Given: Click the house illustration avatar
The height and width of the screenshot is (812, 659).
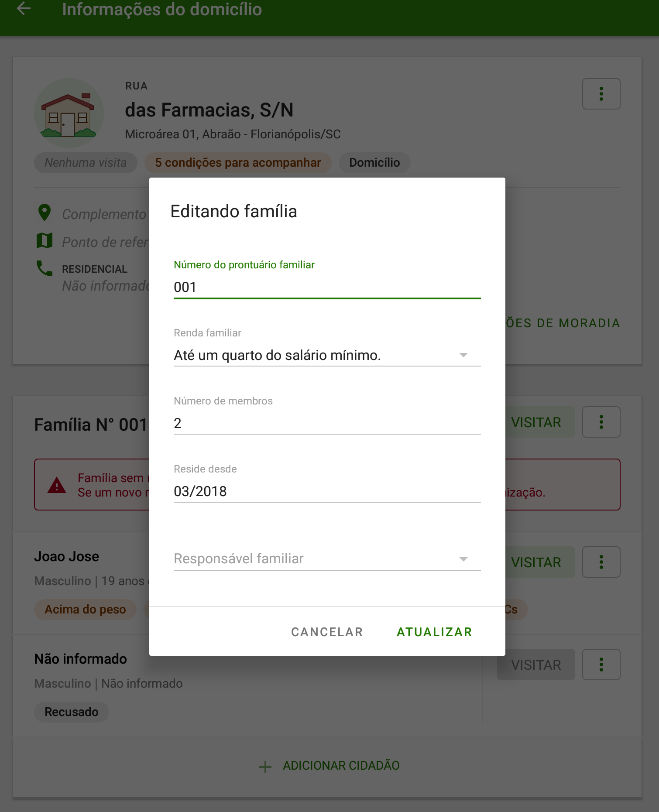Looking at the screenshot, I should pyautogui.click(x=69, y=113).
